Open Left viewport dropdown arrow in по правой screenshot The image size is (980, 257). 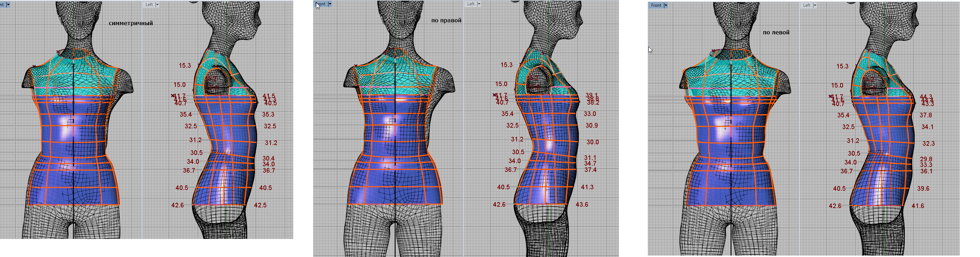479,4
